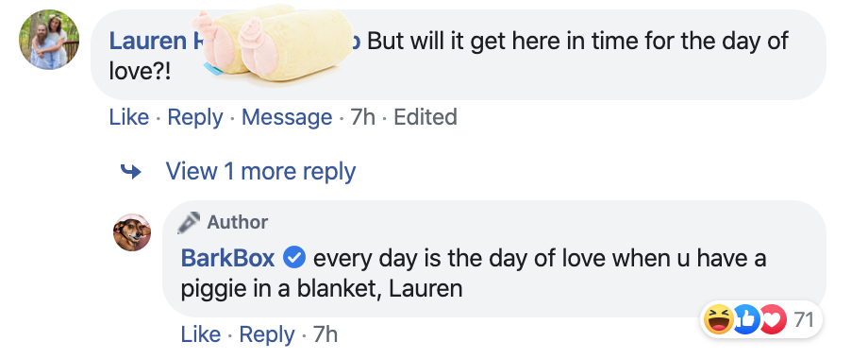Open the piggie plush toy sticker
This screenshot has width=868, height=359.
272,44
